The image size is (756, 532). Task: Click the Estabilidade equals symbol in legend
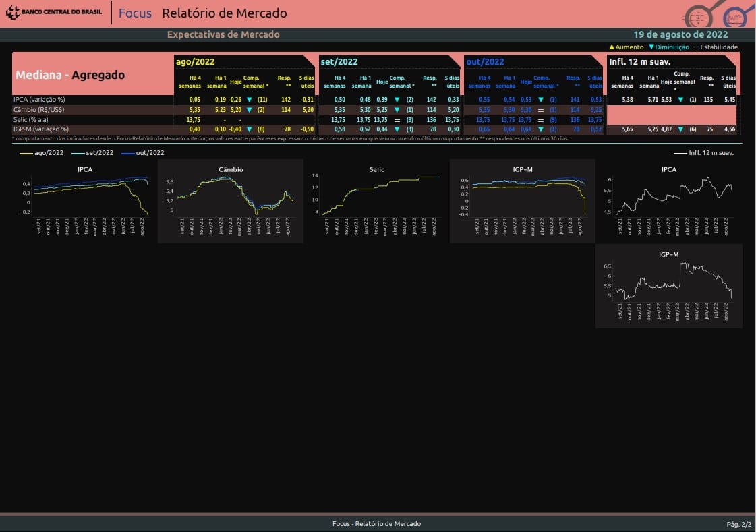pos(695,47)
